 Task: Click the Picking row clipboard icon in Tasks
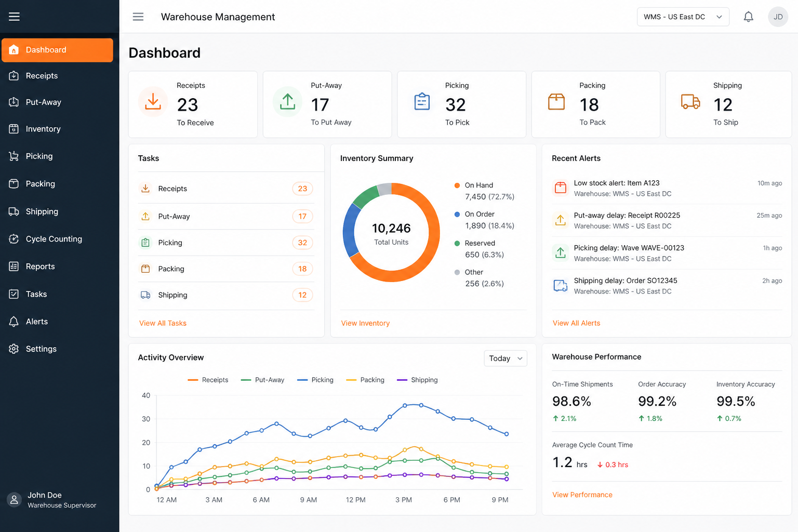tap(145, 243)
